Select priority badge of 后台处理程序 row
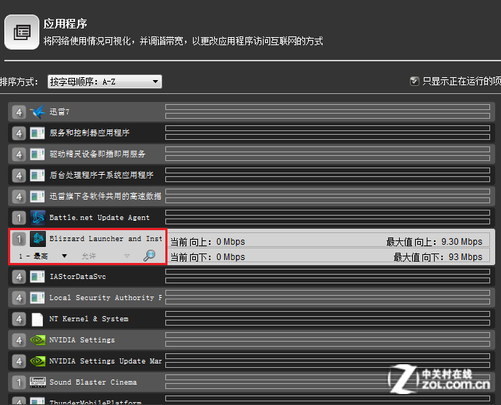The height and width of the screenshot is (405, 501). pos(19,175)
